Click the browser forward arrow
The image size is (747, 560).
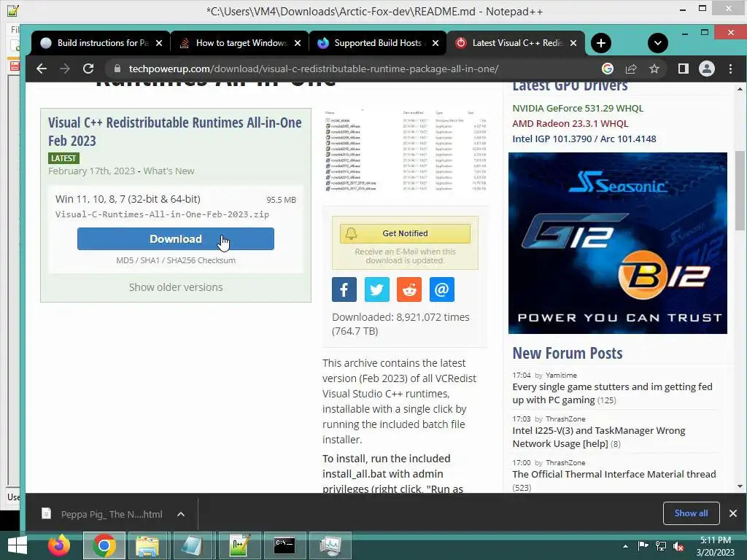coord(65,69)
